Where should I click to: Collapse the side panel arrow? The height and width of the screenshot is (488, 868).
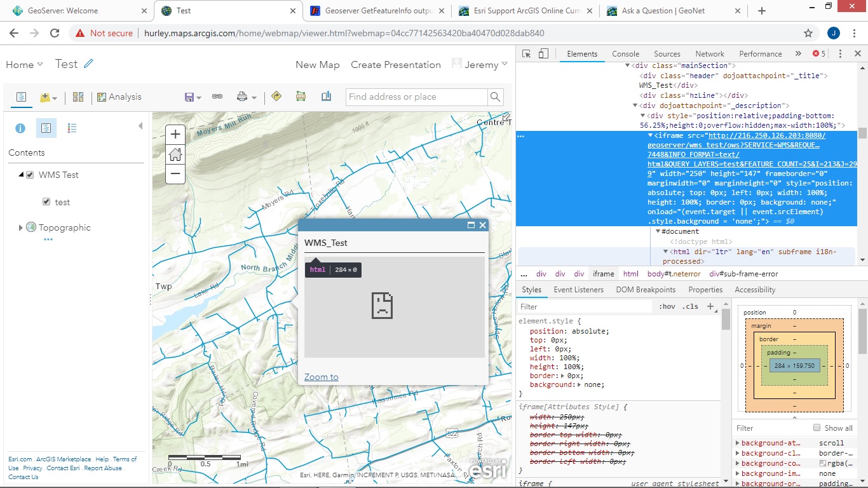[x=140, y=126]
